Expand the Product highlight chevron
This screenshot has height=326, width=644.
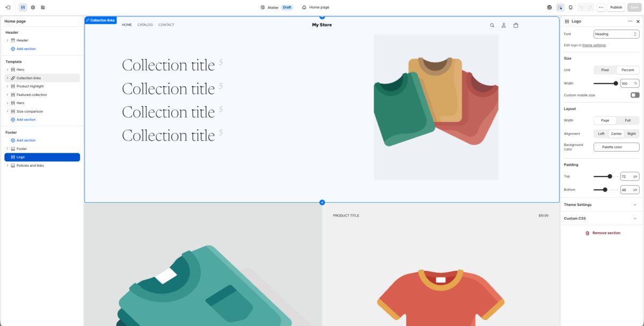8,86
